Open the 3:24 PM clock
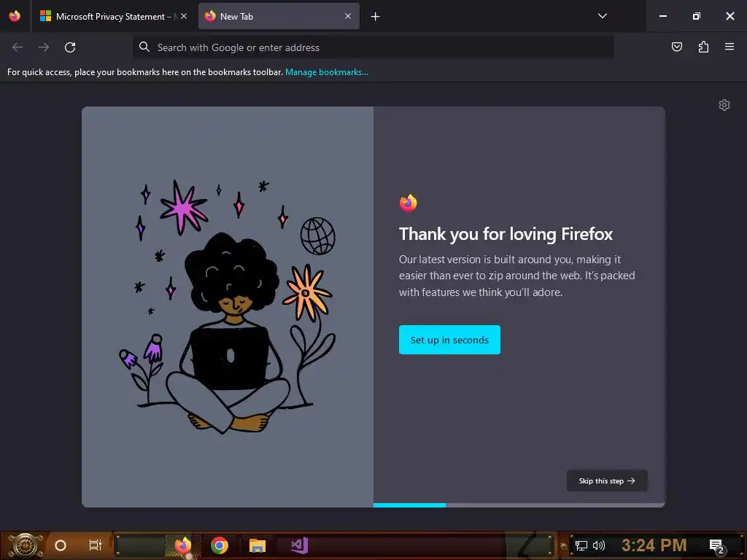Screen dimensions: 747x560 (x=654, y=545)
